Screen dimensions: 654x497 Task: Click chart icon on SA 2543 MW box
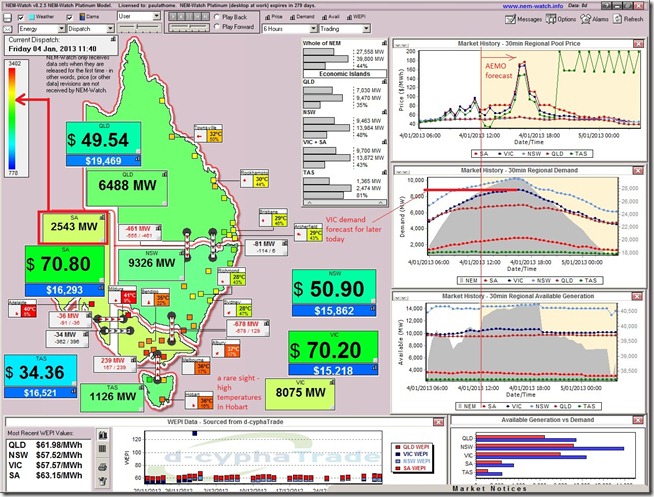[x=102, y=217]
